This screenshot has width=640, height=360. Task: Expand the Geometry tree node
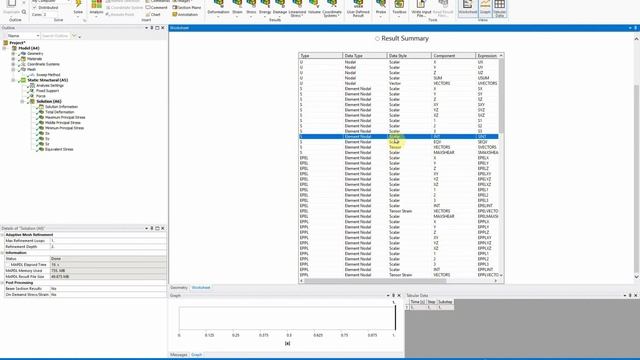[13, 53]
